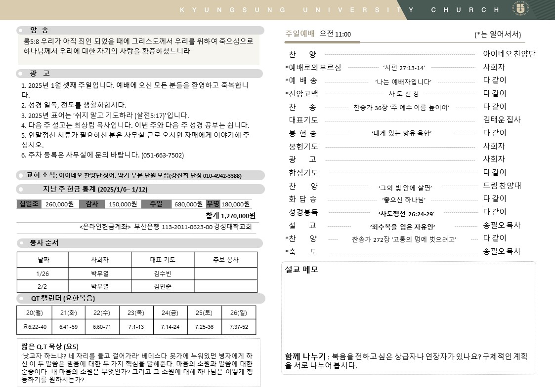Viewport: 555px width, 392px height.
Task: Click the church emblem logo in the header
Action: 520,9
